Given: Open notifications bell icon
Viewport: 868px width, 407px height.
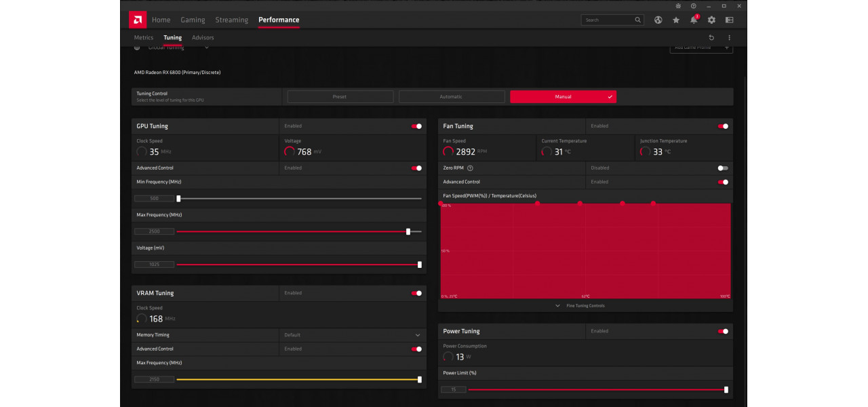Looking at the screenshot, I should [694, 20].
